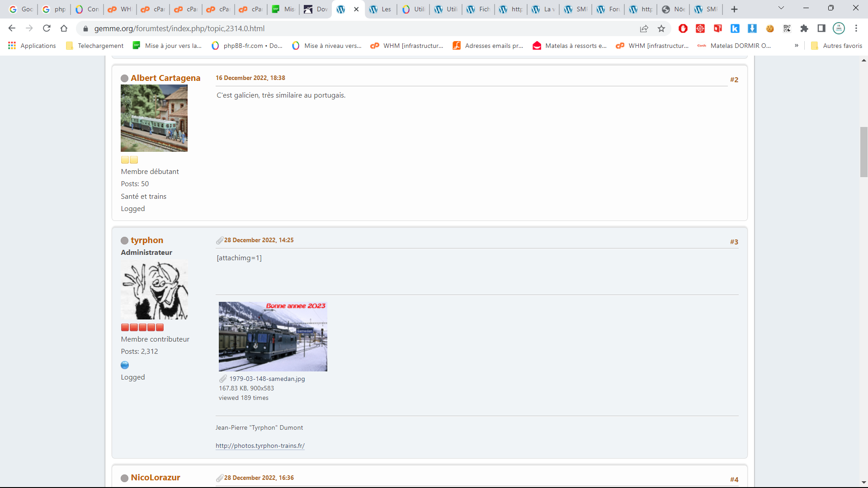This screenshot has height=488, width=868.
Task: Click the page vertical scrollbar thumb
Action: [863, 152]
